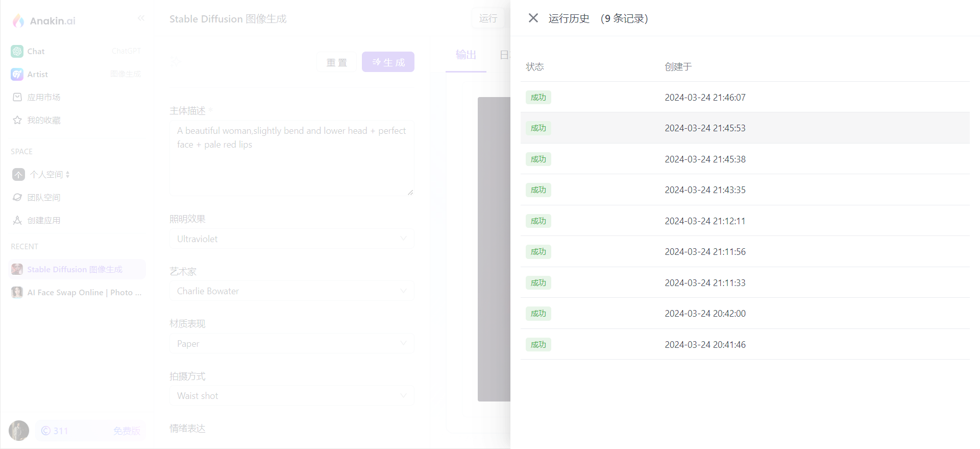Select the history record 2024-03-24 21:11:56
Image resolution: width=980 pixels, height=449 pixels.
pos(745,251)
